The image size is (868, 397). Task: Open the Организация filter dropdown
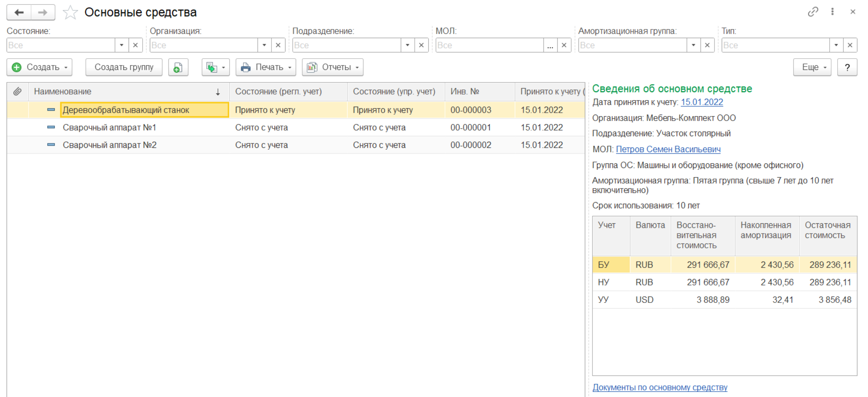264,45
